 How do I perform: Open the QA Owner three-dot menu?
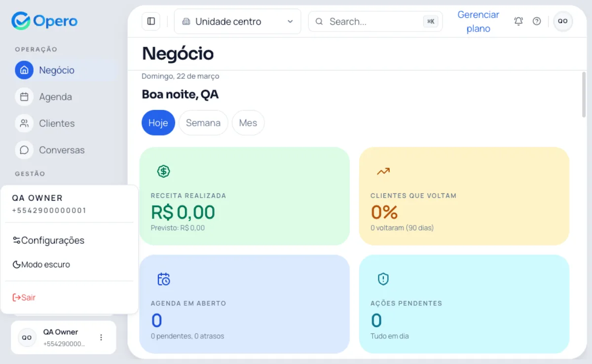(101, 337)
